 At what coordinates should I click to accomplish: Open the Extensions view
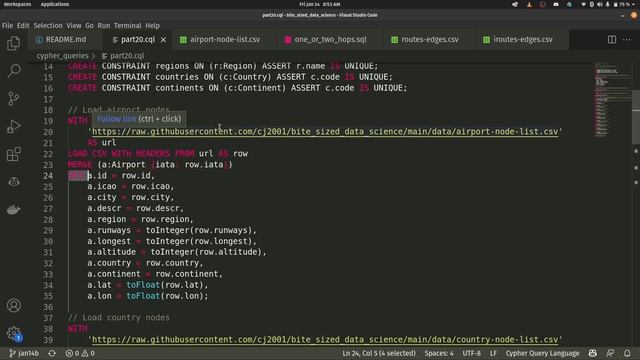[x=13, y=154]
